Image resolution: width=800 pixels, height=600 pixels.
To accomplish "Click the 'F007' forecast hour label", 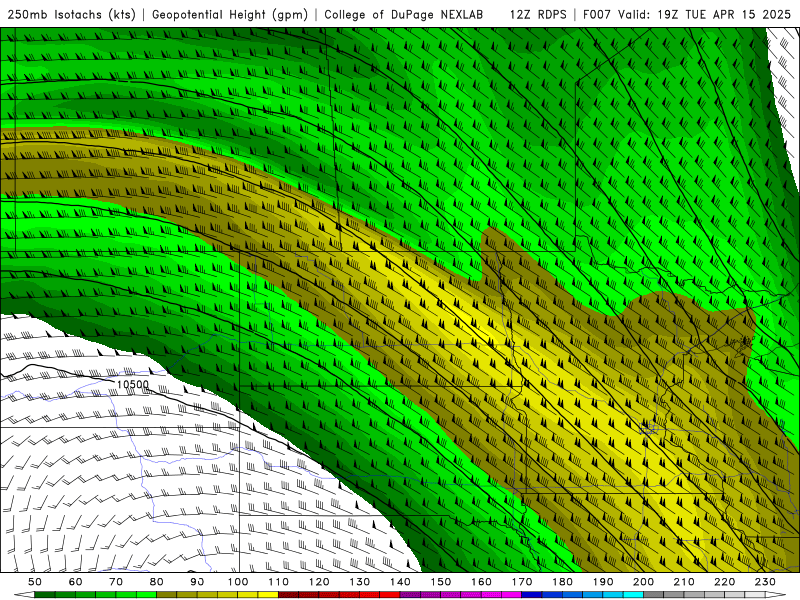I will pyautogui.click(x=597, y=15).
